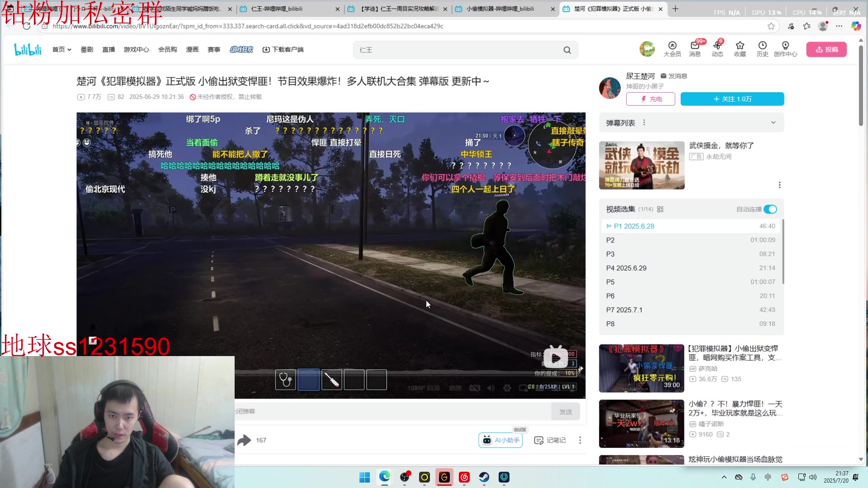Select episode P7 2025.7.1

point(690,310)
